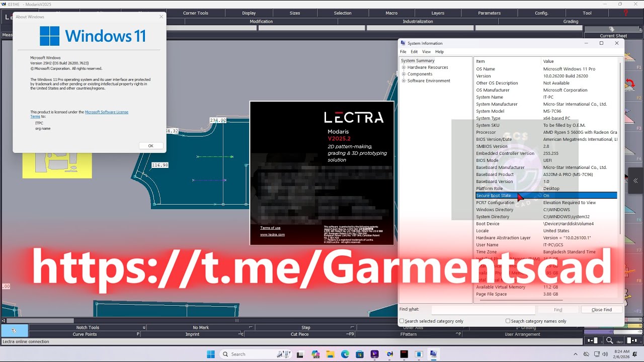Switch to the Industrialization tab
Viewport: 644px width, 362px height.
coord(418,22)
